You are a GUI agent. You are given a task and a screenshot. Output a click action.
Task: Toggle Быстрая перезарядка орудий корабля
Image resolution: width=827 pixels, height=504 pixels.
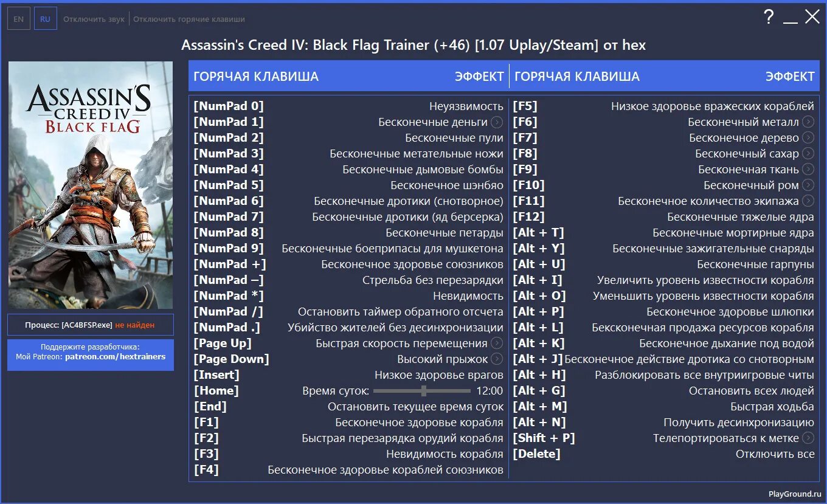click(403, 438)
